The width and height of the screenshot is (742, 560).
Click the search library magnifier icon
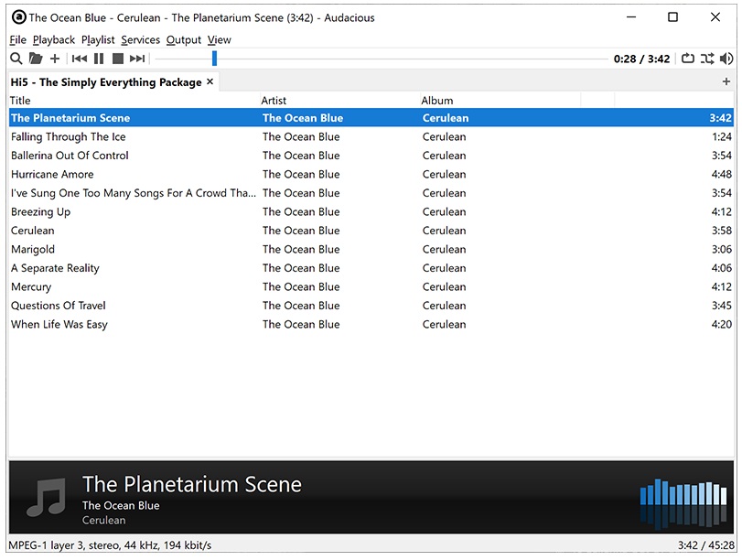point(16,59)
